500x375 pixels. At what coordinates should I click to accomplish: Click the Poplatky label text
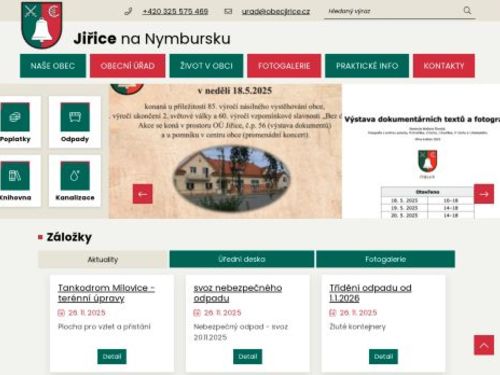pos(15,139)
